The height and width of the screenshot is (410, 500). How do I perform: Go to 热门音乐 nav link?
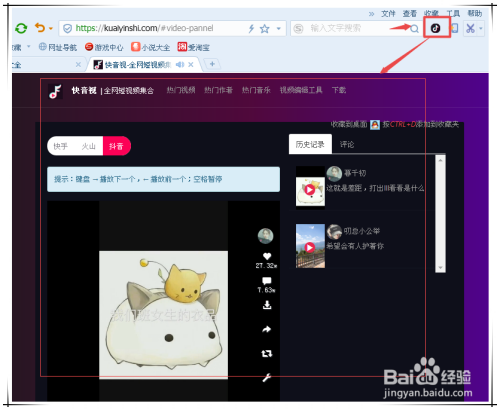(x=256, y=90)
